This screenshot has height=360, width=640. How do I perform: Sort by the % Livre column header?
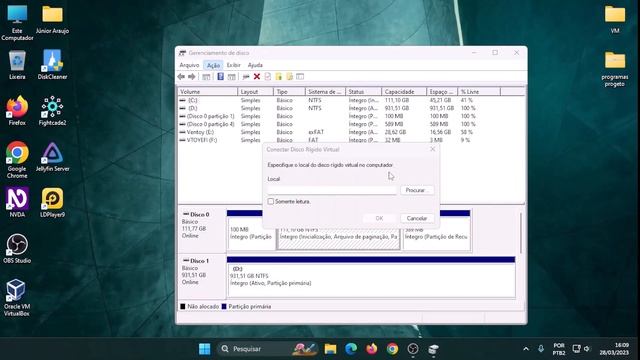coord(479,92)
